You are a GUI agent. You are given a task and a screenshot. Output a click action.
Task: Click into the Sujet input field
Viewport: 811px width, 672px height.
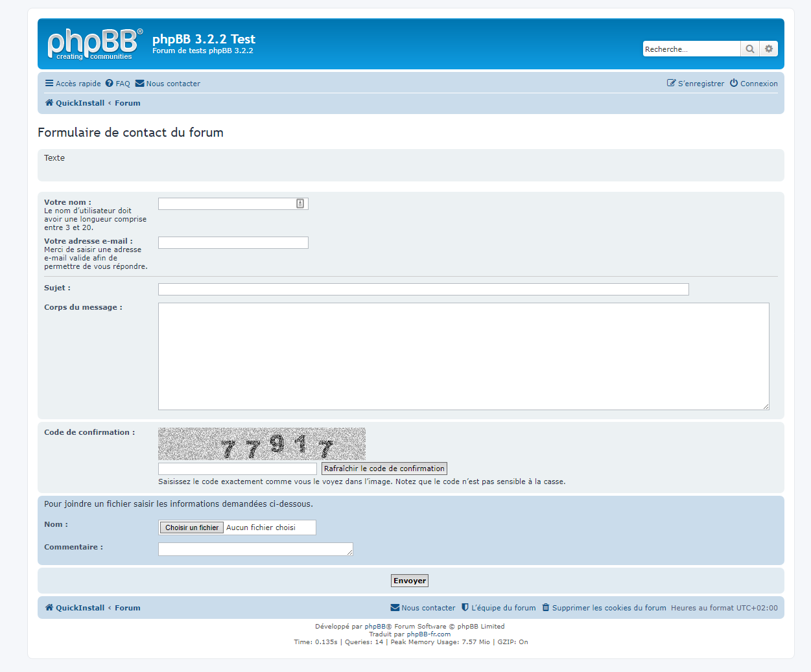coord(423,289)
